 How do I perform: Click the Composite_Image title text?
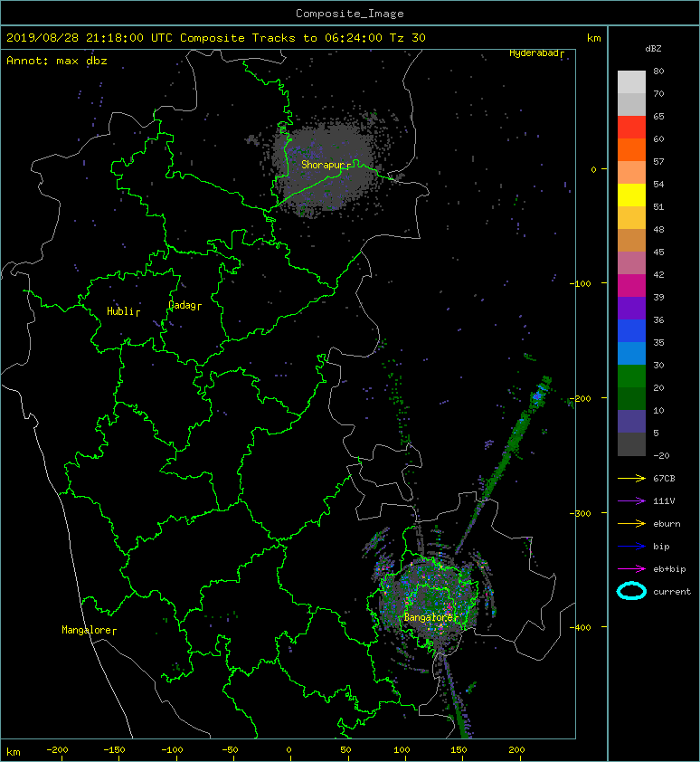click(350, 14)
